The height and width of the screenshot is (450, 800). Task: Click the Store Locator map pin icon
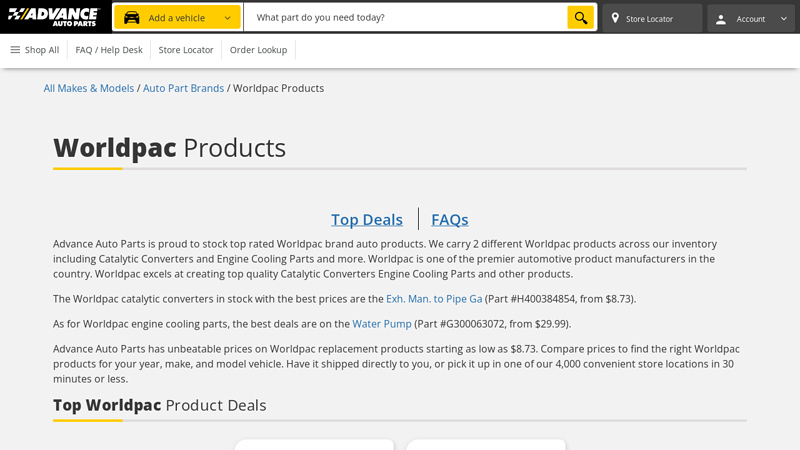point(615,18)
